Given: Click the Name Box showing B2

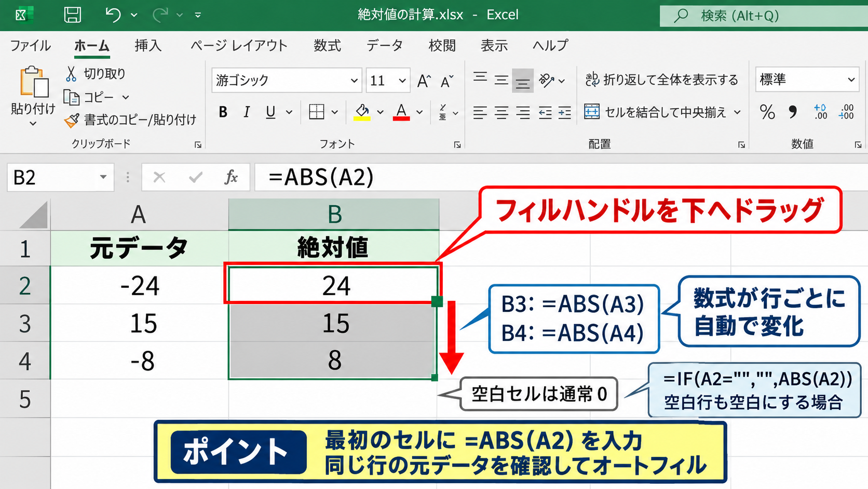Looking at the screenshot, I should point(60,177).
